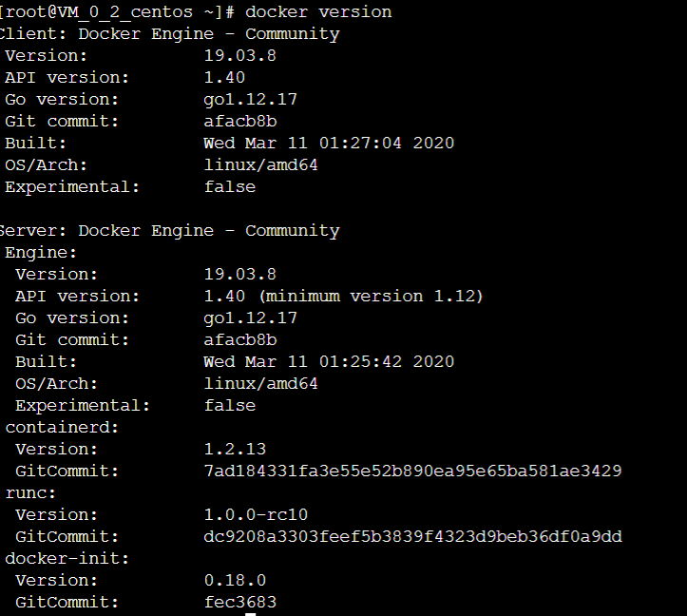Click the terminal cursor on the last line

click(251, 613)
